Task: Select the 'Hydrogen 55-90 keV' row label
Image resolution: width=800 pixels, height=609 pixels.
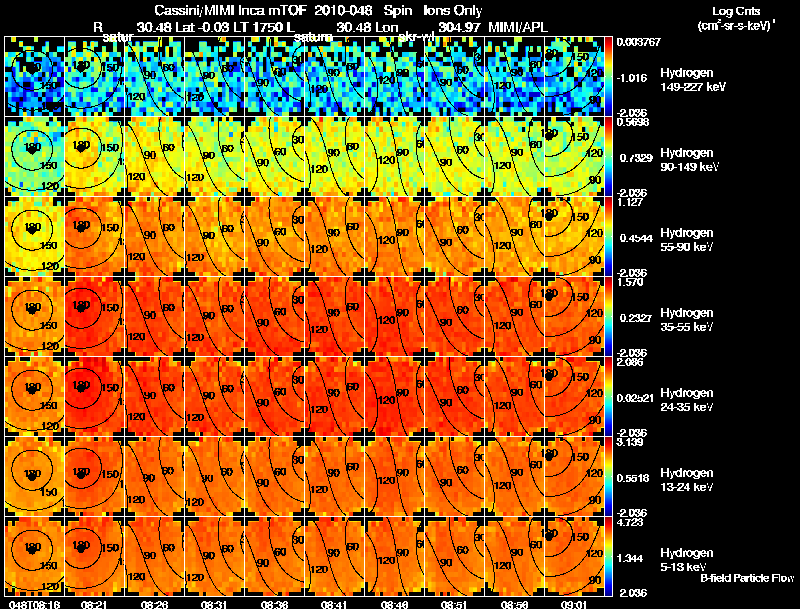Action: pyautogui.click(x=687, y=240)
